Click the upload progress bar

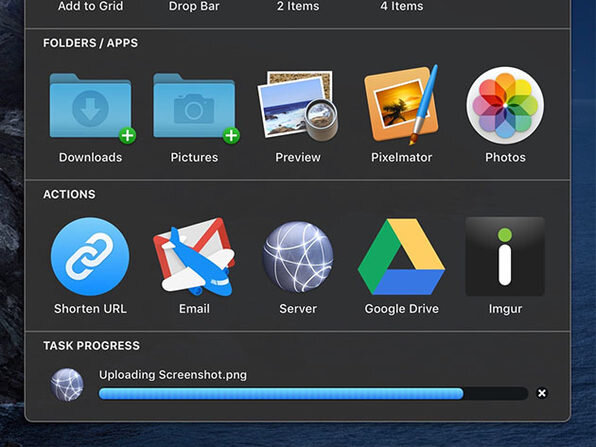click(314, 393)
